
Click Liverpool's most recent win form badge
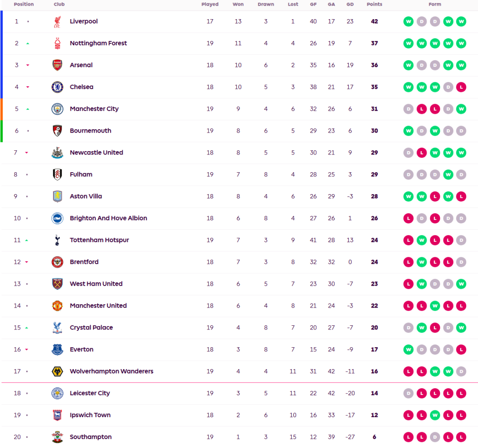click(461, 21)
